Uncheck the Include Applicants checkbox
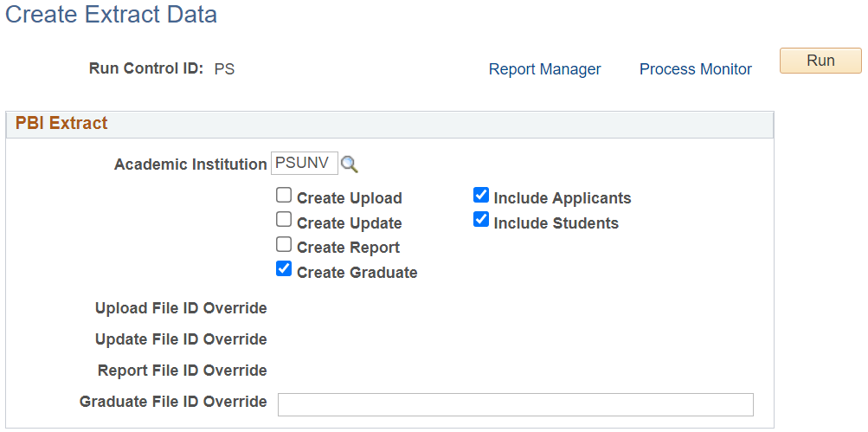The width and height of the screenshot is (868, 432). click(482, 196)
